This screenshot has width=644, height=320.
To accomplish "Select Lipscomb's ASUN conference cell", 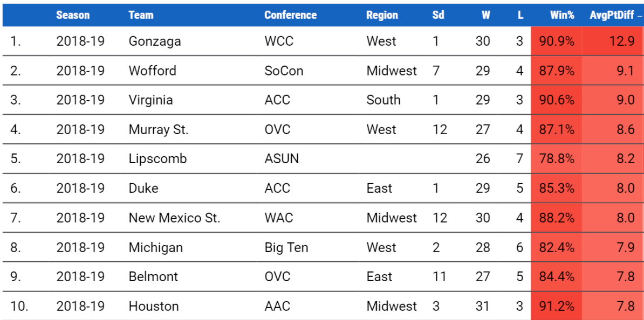I will click(x=282, y=159).
